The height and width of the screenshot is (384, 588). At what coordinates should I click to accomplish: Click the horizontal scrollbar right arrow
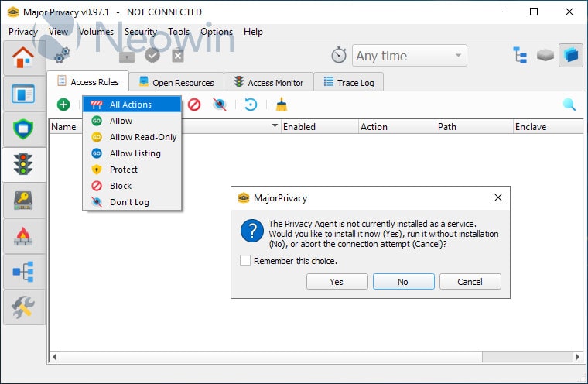tap(578, 357)
